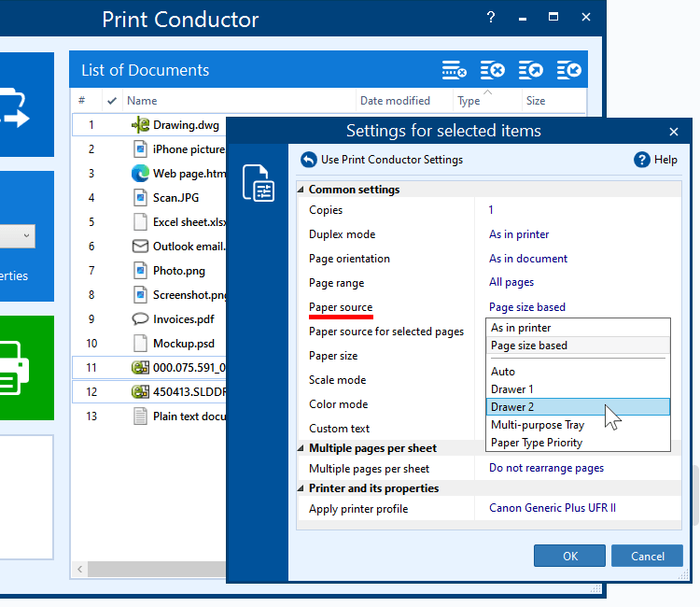This screenshot has height=607, width=700.
Task: Click the Apply printer profile label
Action: [358, 509]
